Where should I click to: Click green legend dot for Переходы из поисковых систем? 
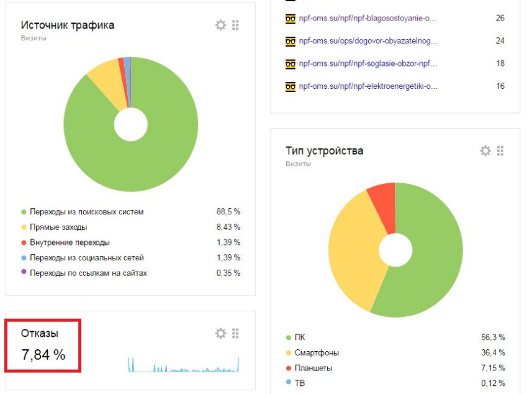(24, 212)
